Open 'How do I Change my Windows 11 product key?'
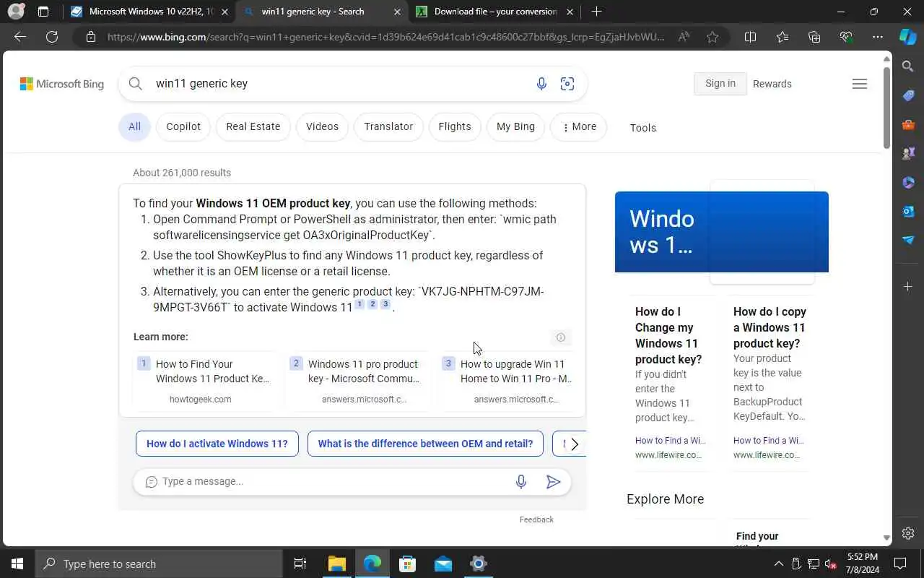The width and height of the screenshot is (924, 578). coord(668,335)
